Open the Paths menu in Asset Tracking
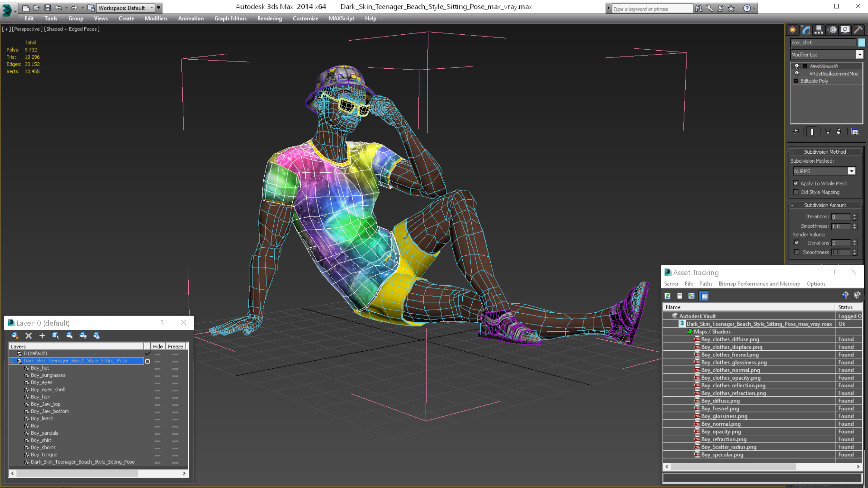 coord(706,283)
